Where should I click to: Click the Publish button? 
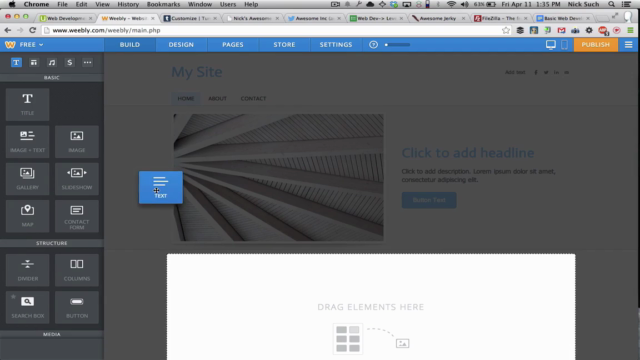pos(596,44)
